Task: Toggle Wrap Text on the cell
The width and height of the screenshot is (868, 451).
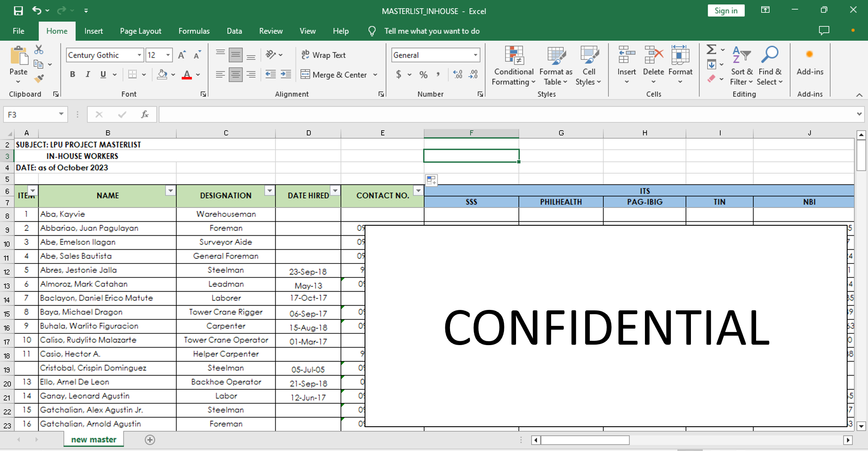Action: [323, 55]
